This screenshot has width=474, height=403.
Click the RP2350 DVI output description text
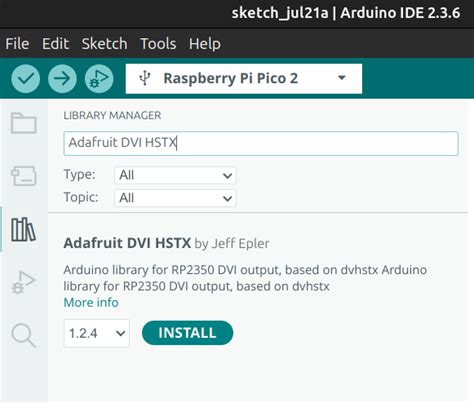[245, 278]
